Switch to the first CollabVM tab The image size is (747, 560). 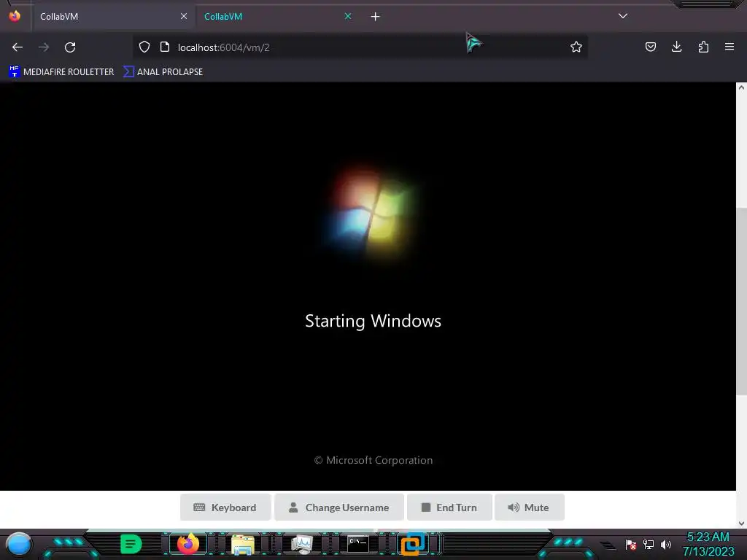pyautogui.click(x=113, y=17)
